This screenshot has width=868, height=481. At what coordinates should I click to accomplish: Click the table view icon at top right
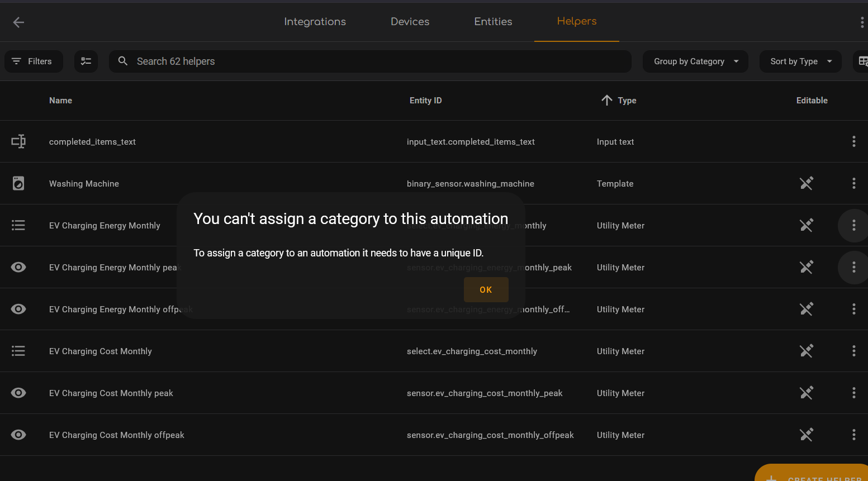[864, 61]
